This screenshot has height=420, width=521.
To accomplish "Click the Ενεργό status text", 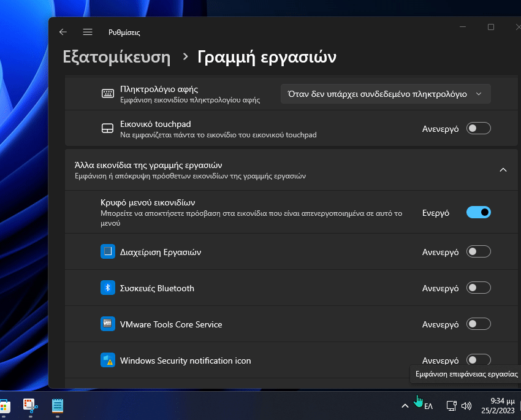I will tap(436, 213).
